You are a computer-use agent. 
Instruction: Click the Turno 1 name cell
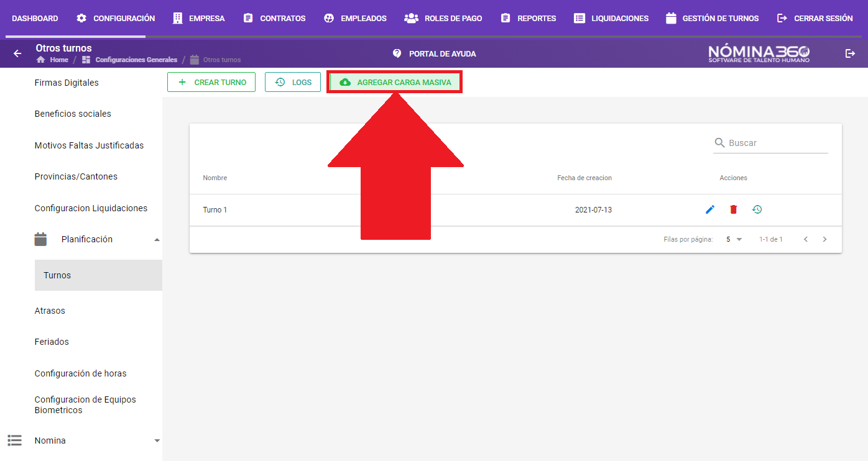tap(215, 210)
